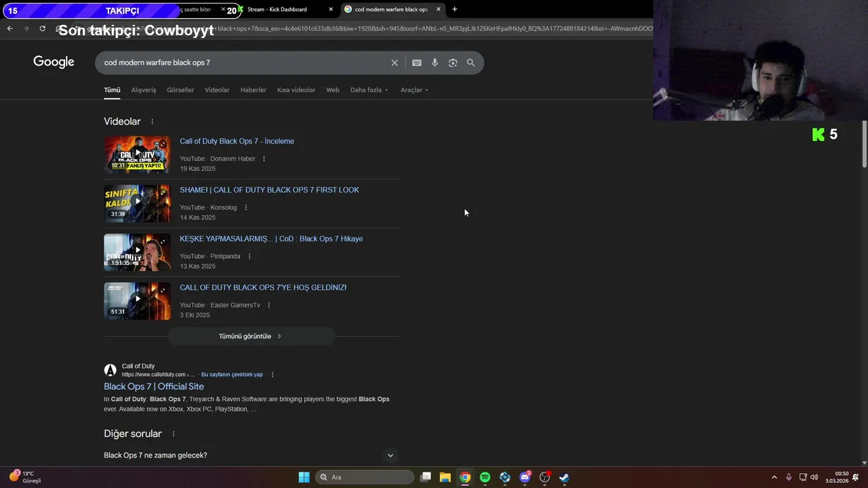Expand the Araçlar tools dropdown
Image resolution: width=868 pixels, height=488 pixels.
point(414,90)
